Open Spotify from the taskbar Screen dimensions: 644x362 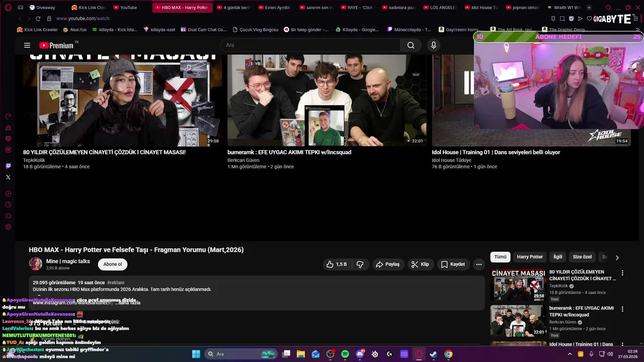(x=345, y=354)
